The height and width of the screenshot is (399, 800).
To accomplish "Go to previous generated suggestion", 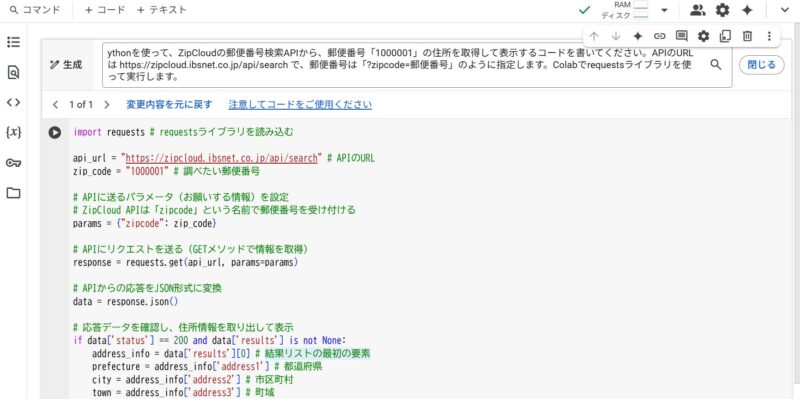I will [55, 105].
